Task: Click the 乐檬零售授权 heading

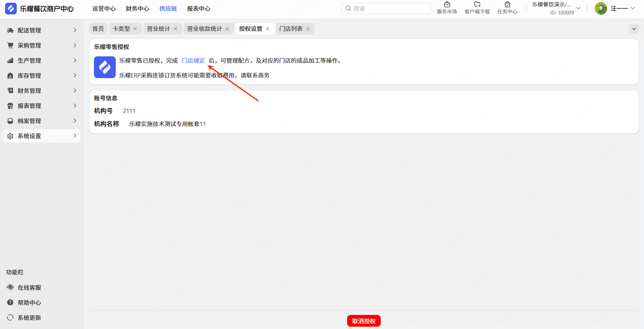Action: coord(111,47)
